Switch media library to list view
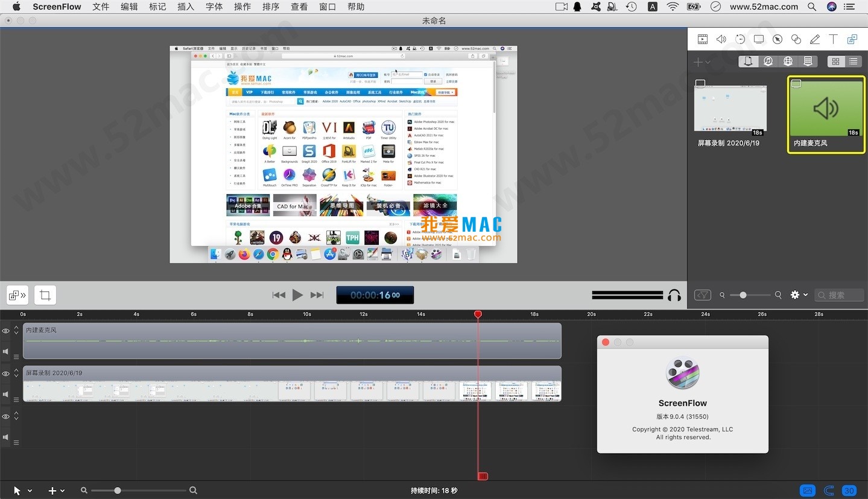Screen dimensions: 868x499 click(853, 61)
